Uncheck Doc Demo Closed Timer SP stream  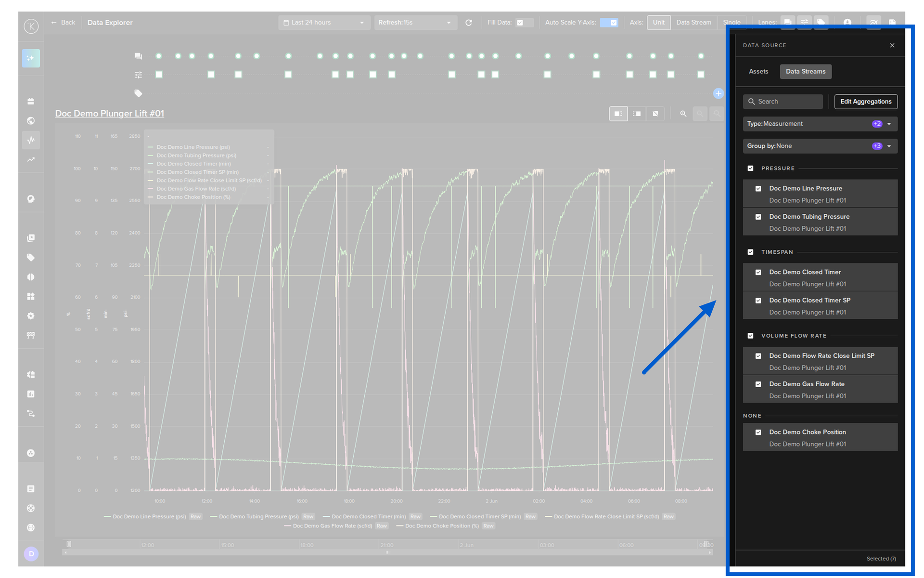[x=758, y=301]
